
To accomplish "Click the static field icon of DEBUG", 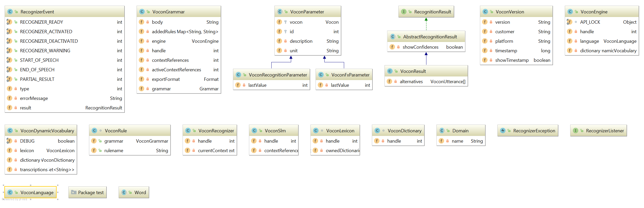I will point(9,141).
